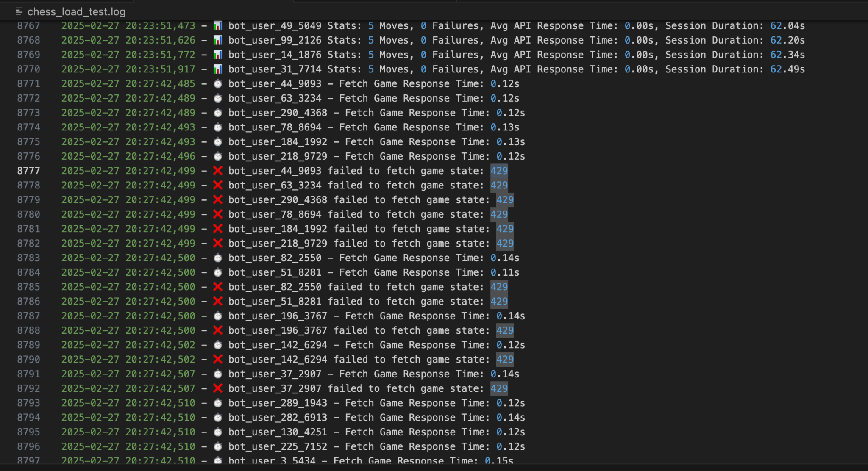This screenshot has width=868, height=471.
Task: Click the bar chart icon on line 8767
Action: click(217, 26)
